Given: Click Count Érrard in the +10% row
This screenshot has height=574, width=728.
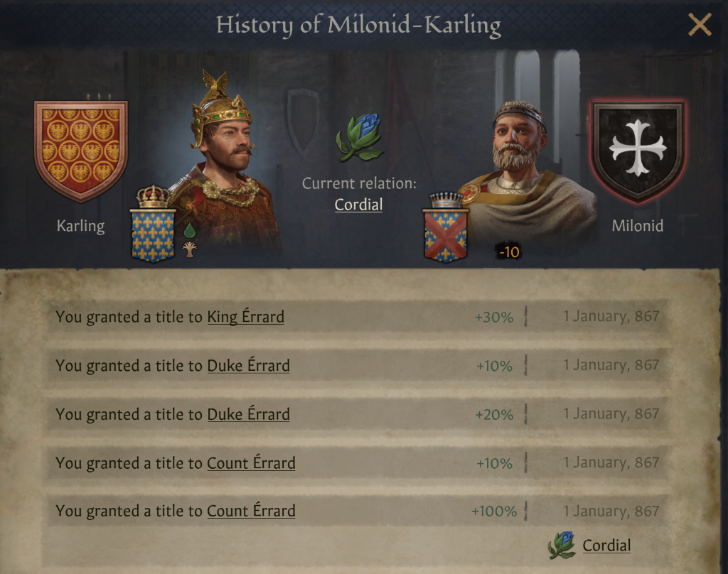Looking at the screenshot, I should point(251,463).
